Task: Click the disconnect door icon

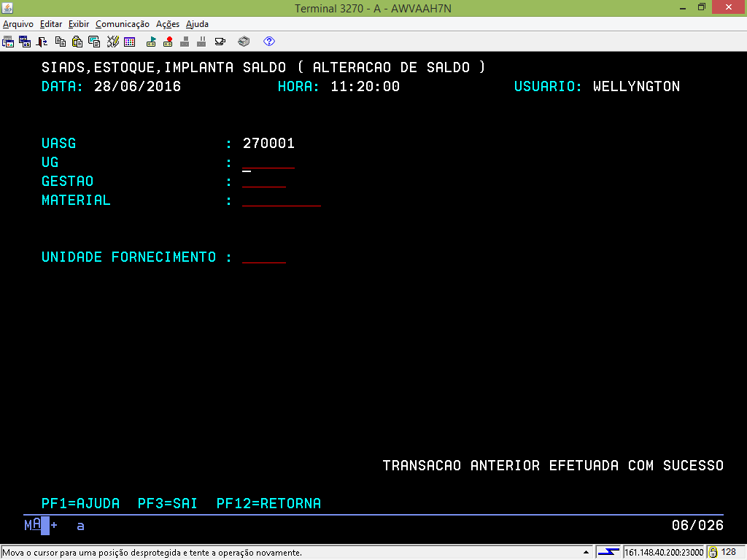Action: tap(42, 42)
